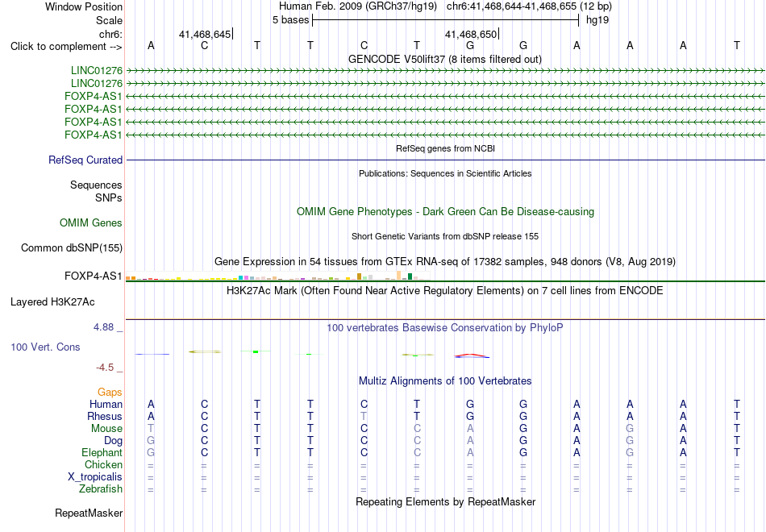Open Repeating Elements by RepeatMasker title
The height and width of the screenshot is (532, 766).
tap(446, 501)
